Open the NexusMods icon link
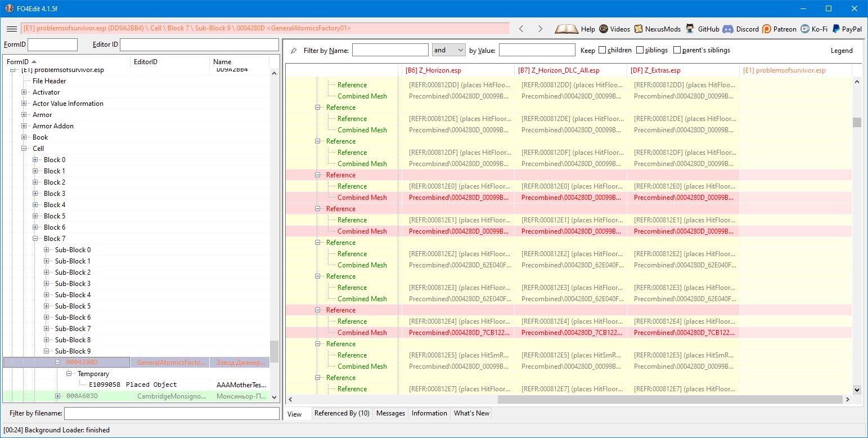The width and height of the screenshot is (868, 438). click(x=638, y=29)
